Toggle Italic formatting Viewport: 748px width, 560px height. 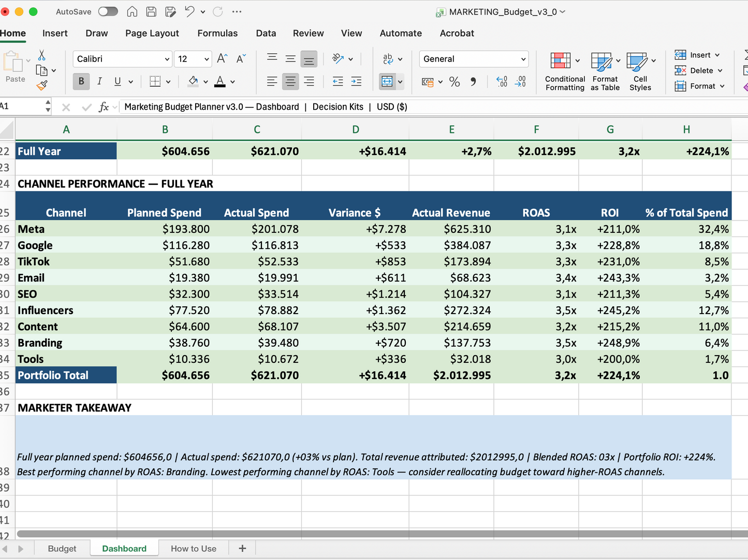tap(99, 81)
